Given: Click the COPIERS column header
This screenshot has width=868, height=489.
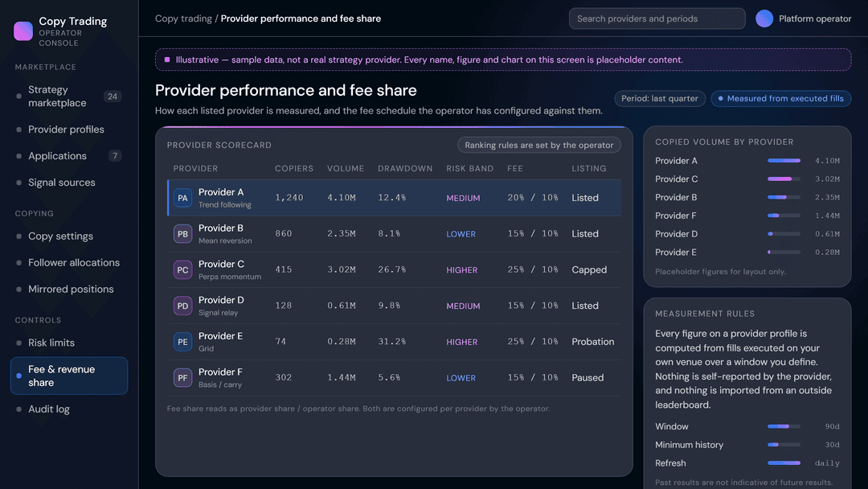Looking at the screenshot, I should tap(294, 168).
